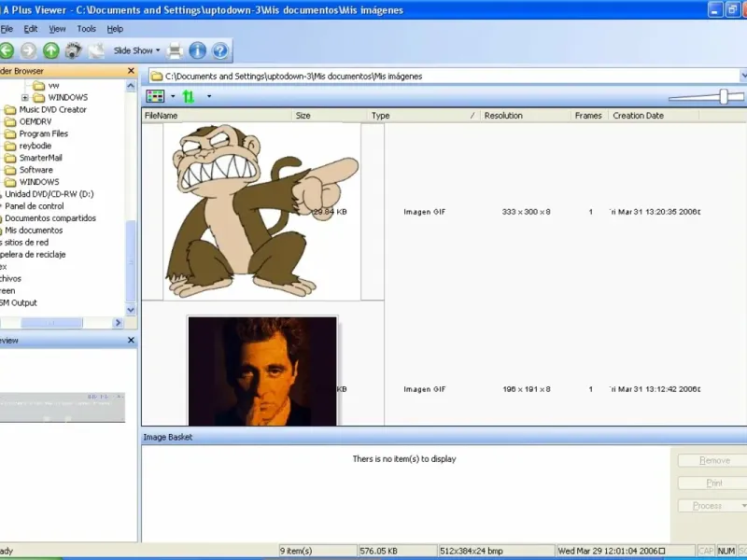Select the angry monkey image thumbnail

[261, 212]
